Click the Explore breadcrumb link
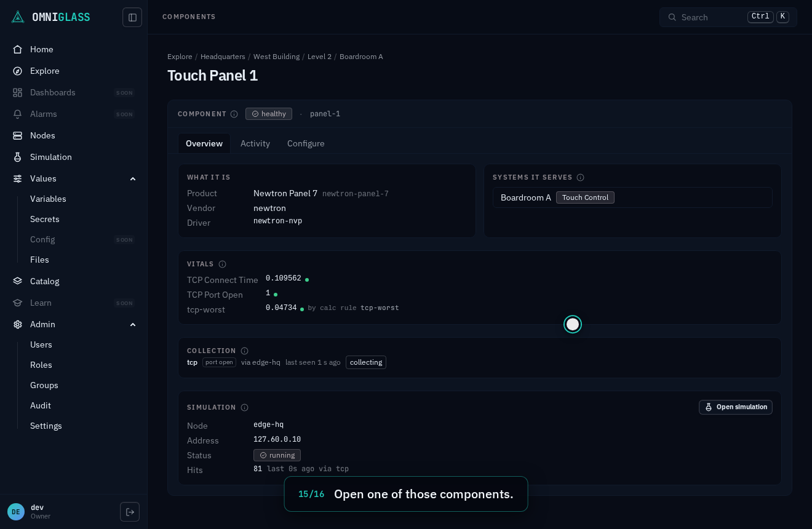The width and height of the screenshot is (812, 529). tap(180, 57)
